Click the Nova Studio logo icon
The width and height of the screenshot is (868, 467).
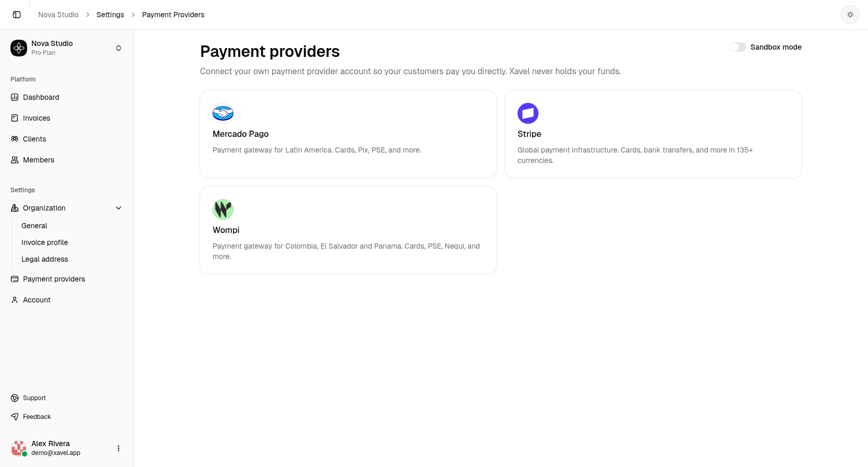point(19,48)
